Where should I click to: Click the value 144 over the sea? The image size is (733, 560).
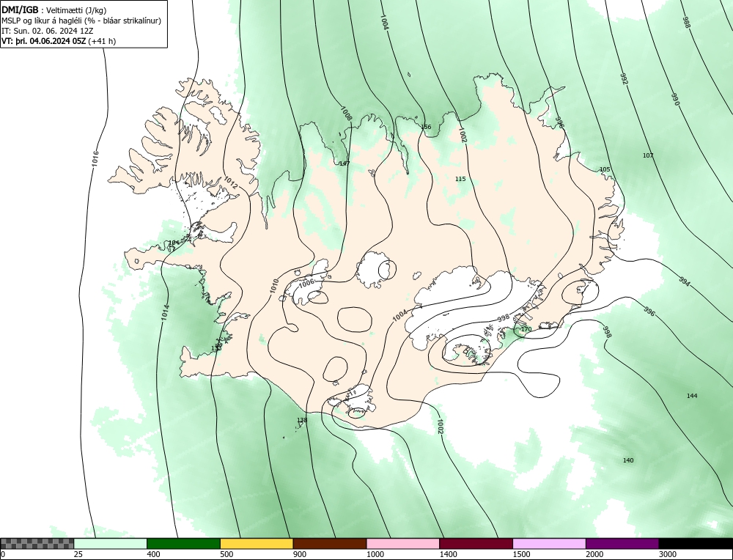(x=692, y=396)
